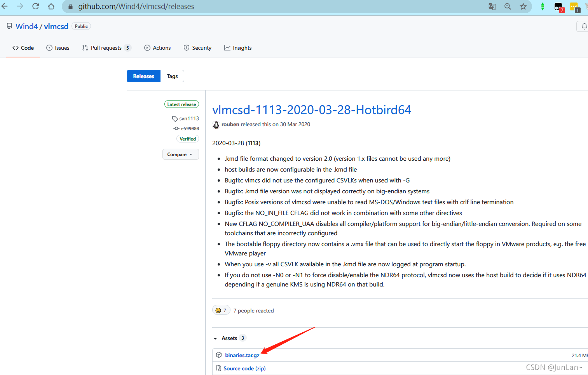Click the Latest release badge
Viewport: 588px width, 375px height.
[x=181, y=104]
